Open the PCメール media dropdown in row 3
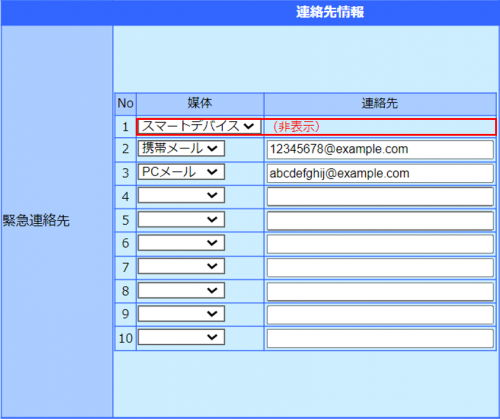 [181, 172]
